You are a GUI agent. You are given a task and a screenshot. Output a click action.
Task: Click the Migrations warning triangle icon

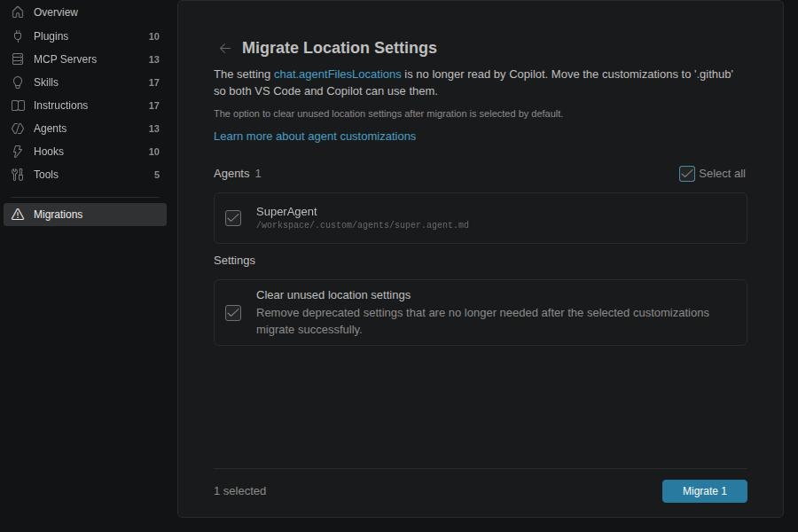pyautogui.click(x=18, y=215)
